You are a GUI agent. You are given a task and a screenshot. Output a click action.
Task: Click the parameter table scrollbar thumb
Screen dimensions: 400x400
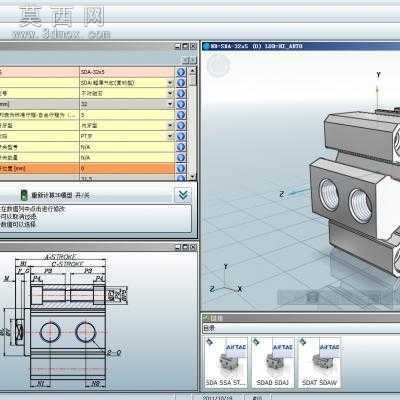point(192,80)
